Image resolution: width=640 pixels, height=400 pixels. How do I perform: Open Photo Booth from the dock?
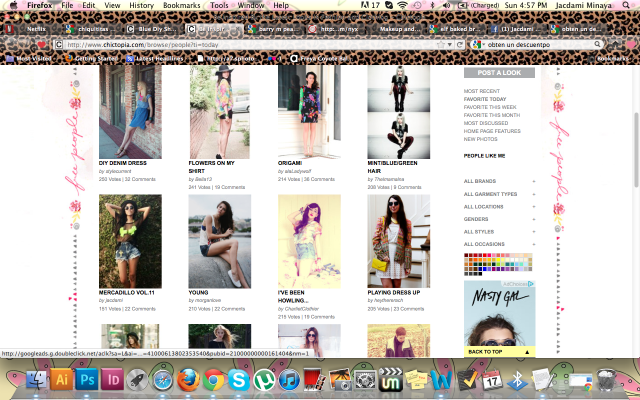click(315, 380)
